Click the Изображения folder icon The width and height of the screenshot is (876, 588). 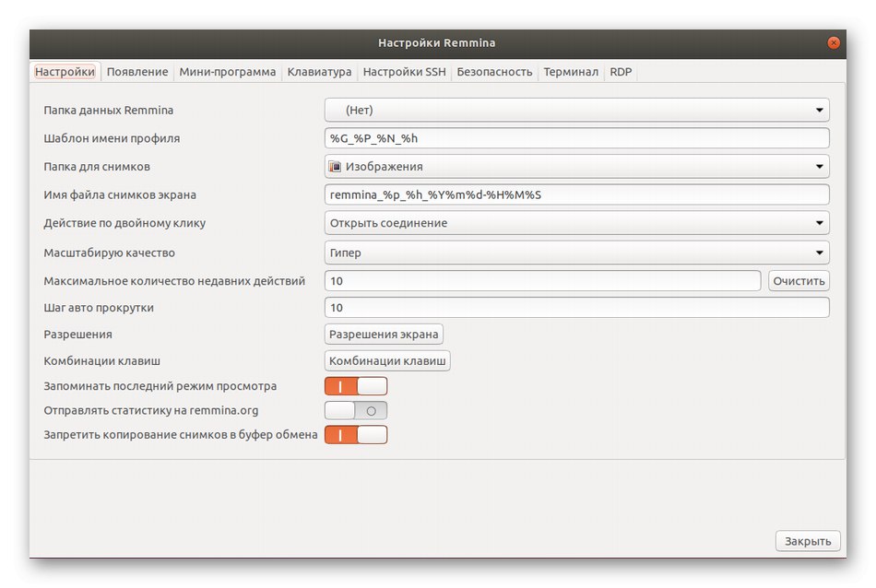[x=336, y=167]
